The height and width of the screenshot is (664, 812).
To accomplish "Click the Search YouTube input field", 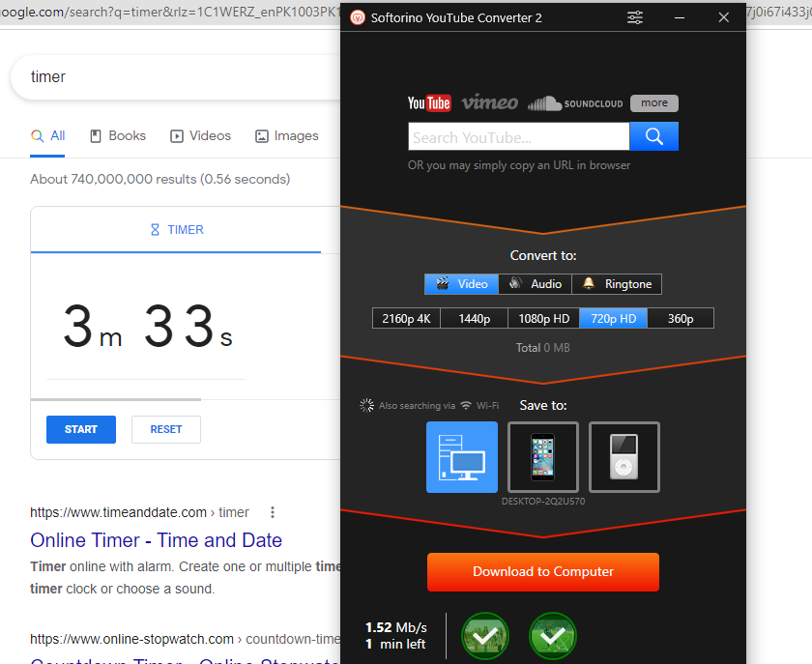I will point(519,136).
